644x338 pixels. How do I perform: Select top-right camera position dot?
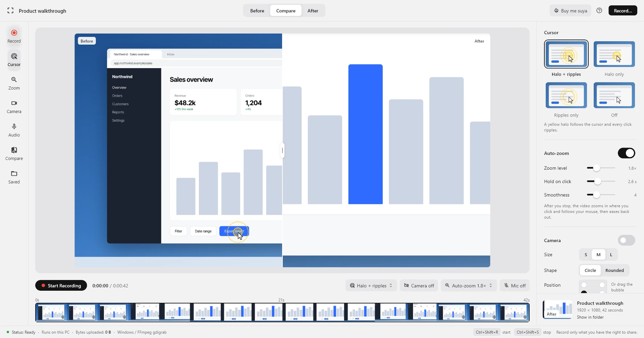pyautogui.click(x=602, y=285)
